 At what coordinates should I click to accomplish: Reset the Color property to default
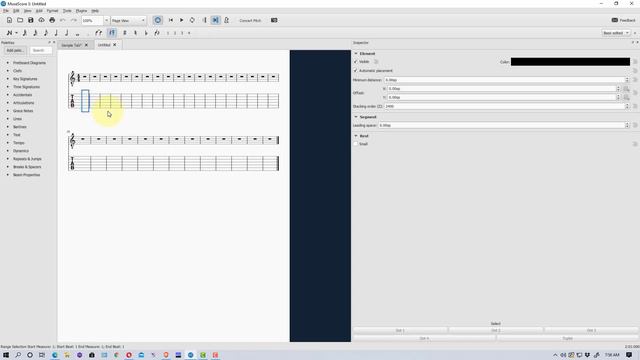635,62
